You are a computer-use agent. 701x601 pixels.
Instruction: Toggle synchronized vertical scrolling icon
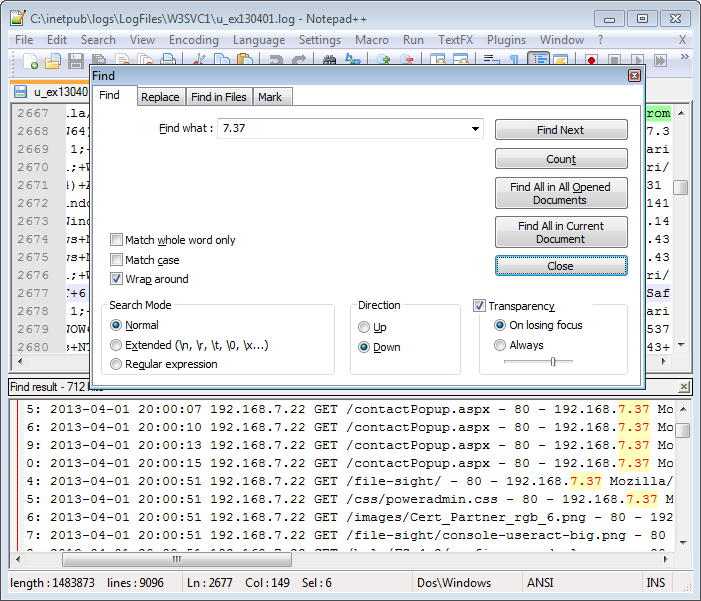point(437,60)
